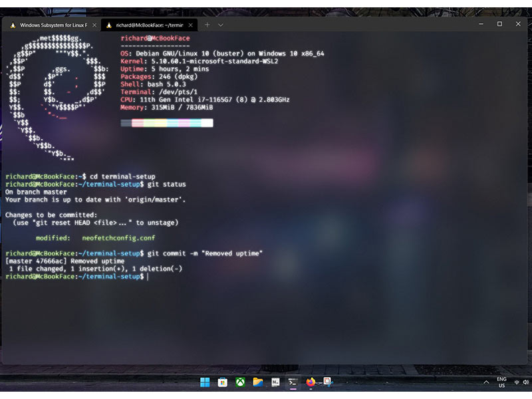This screenshot has width=532, height=399.
Task: Click the Tux icon on richard@McBookFace tab
Action: click(109, 25)
